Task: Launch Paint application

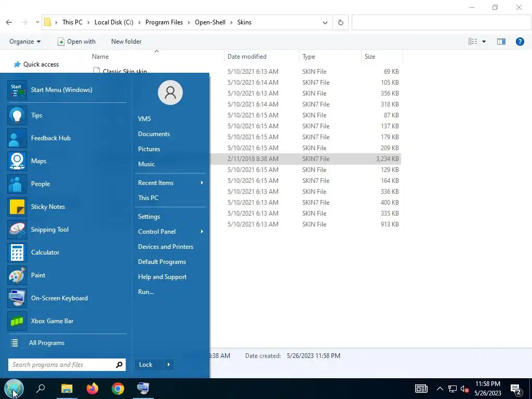Action: click(67, 275)
